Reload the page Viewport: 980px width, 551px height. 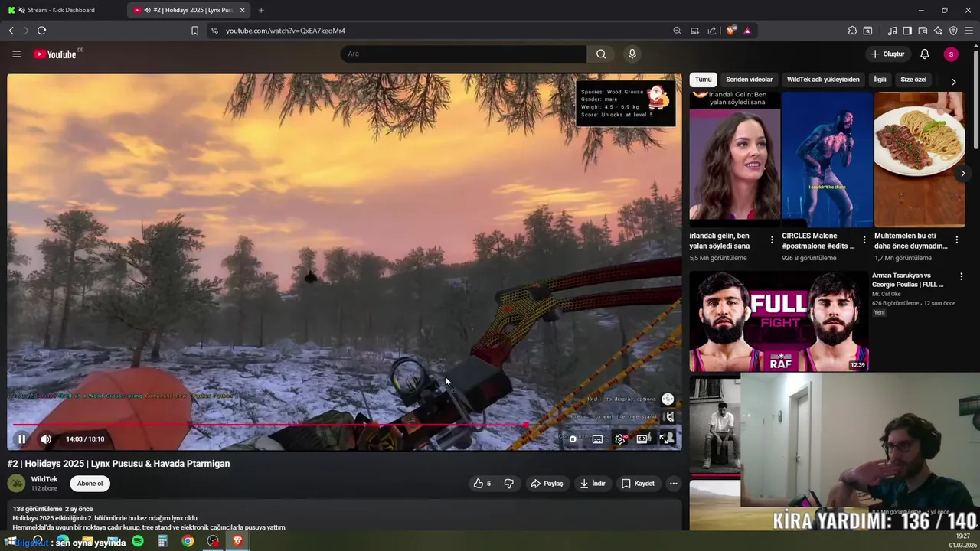click(41, 31)
